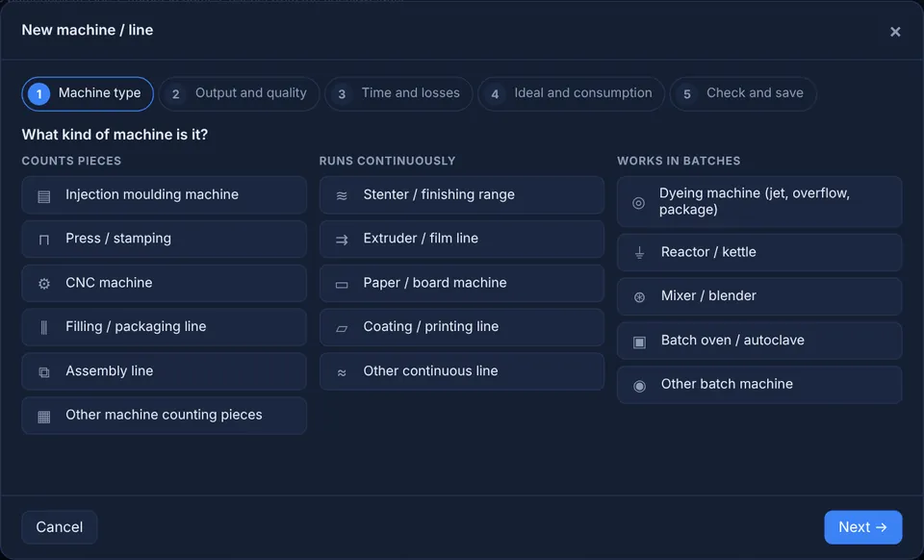The width and height of the screenshot is (924, 560).
Task: Close the New machine / line dialog
Action: pyautogui.click(x=895, y=32)
